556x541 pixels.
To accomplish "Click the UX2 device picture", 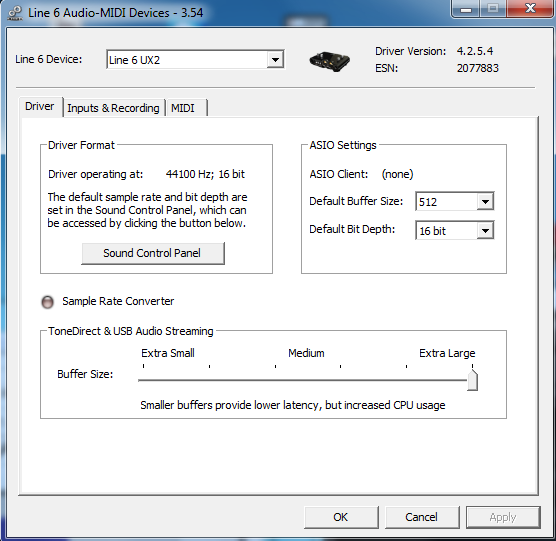I will (x=330, y=61).
